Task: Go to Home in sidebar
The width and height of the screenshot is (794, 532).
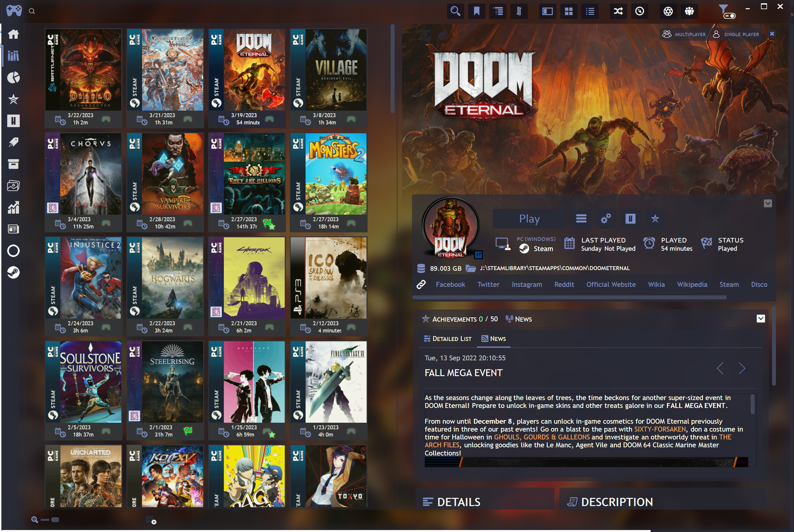Action: pyautogui.click(x=13, y=34)
